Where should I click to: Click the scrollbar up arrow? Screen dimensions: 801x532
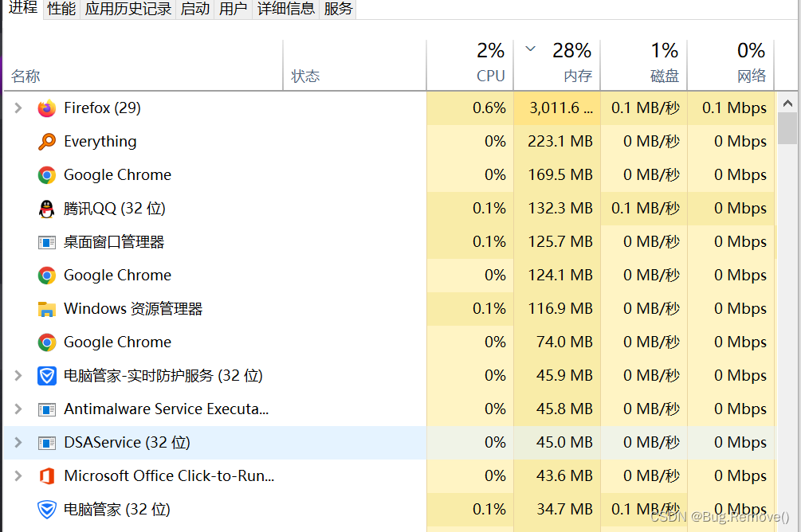(x=787, y=104)
